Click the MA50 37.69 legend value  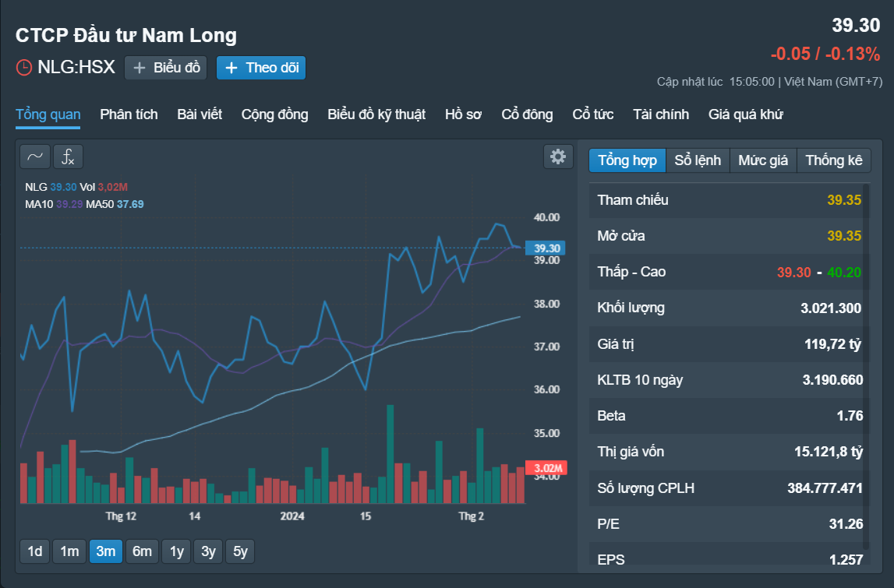tap(130, 204)
